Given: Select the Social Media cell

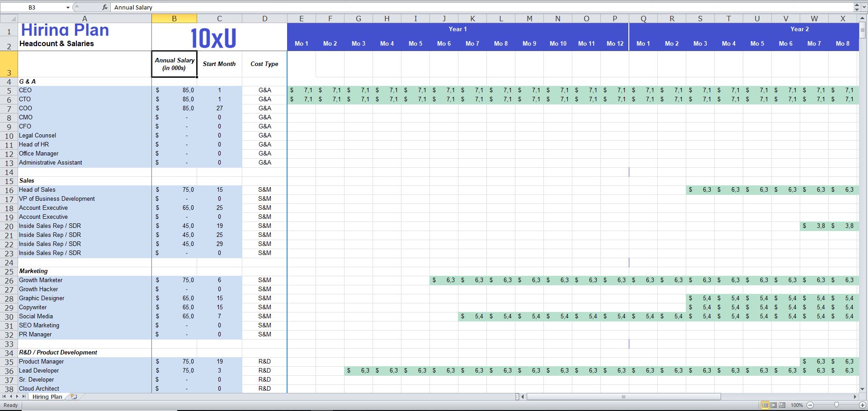Looking at the screenshot, I should [85, 317].
